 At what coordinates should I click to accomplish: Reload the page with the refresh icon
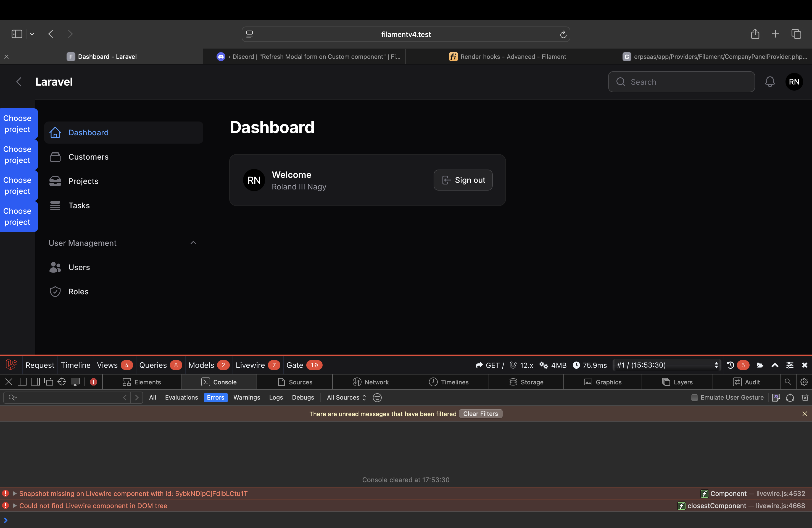pos(563,35)
